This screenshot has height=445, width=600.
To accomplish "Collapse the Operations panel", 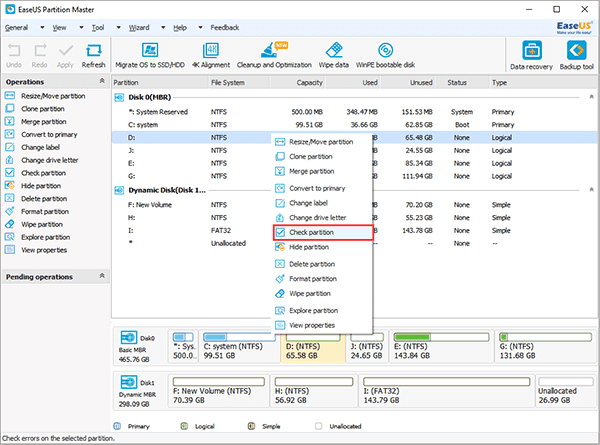I will click(102, 81).
